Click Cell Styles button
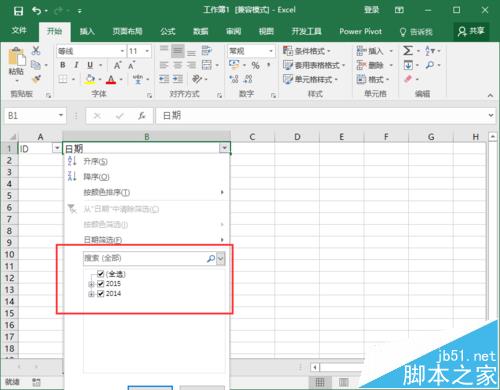 click(310, 79)
